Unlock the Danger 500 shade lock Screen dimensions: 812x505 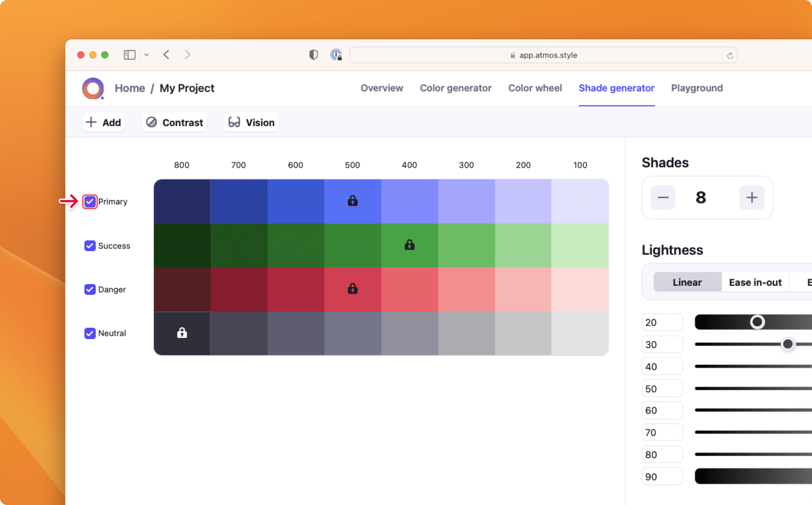click(x=352, y=289)
